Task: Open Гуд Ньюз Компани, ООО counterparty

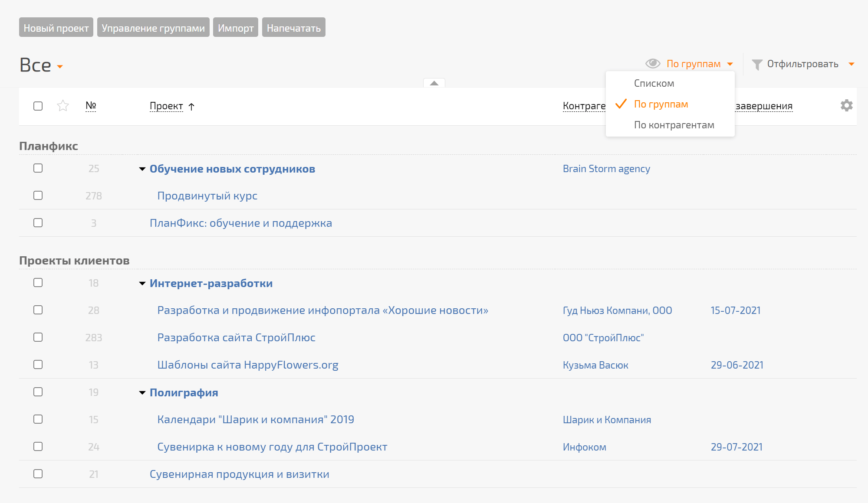Action: point(617,310)
